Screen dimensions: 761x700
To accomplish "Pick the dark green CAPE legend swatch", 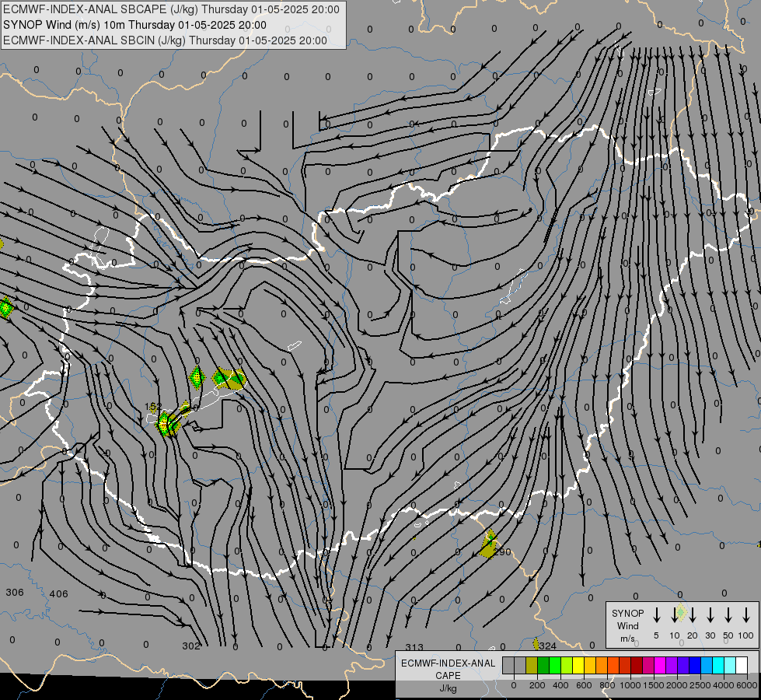I will [x=543, y=666].
